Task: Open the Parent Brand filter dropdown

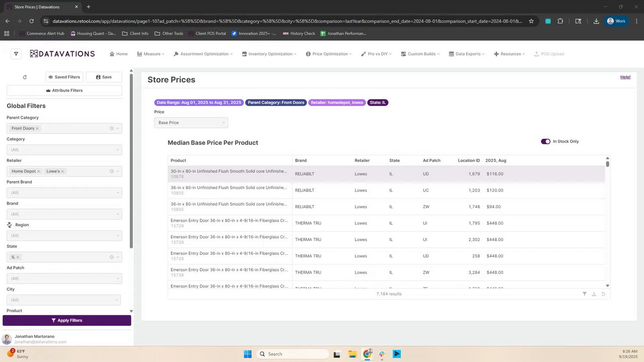Action: tap(64, 193)
